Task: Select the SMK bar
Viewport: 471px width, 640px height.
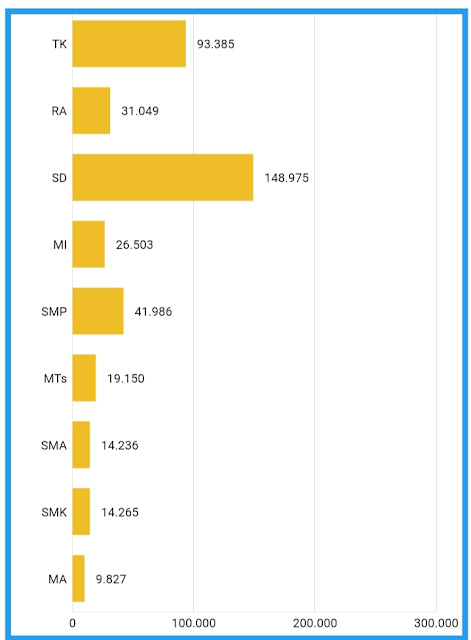Action: click(x=81, y=511)
